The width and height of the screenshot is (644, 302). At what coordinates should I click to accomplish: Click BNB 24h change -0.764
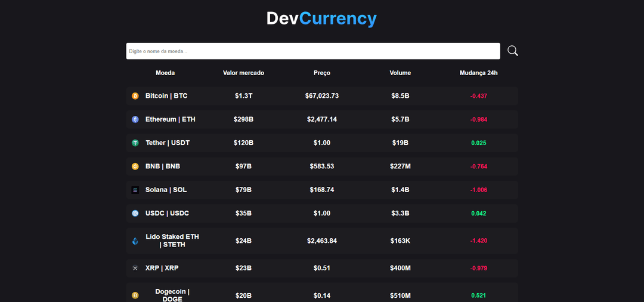coord(479,167)
